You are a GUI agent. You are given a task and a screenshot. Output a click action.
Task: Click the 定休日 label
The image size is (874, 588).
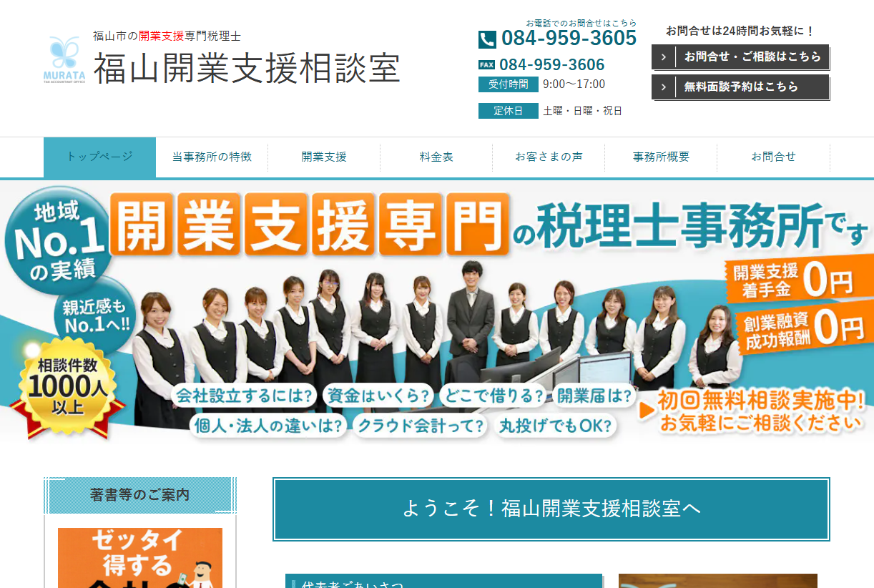(x=508, y=111)
